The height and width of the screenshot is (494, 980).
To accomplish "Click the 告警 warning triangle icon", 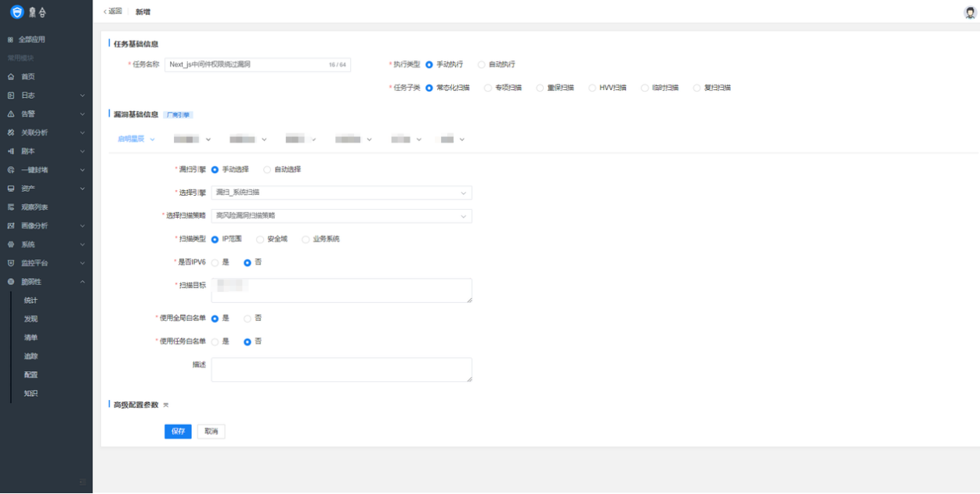I will pos(11,114).
